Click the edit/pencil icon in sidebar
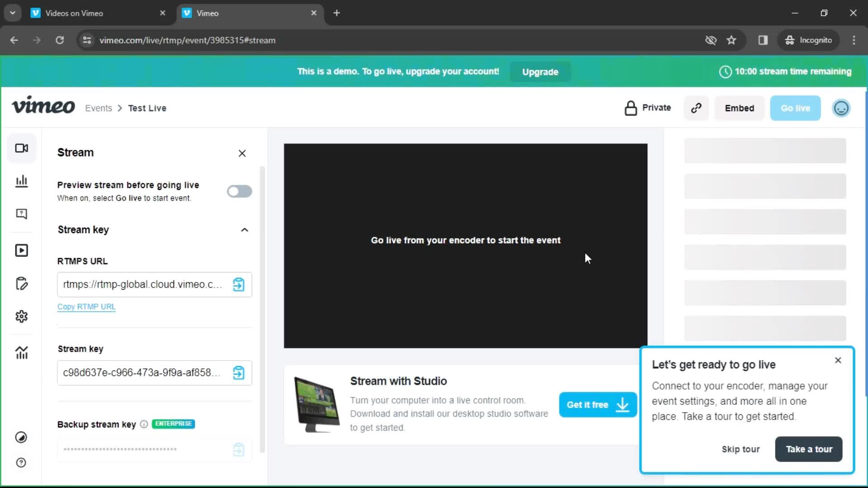Image resolution: width=868 pixels, height=488 pixels. pyautogui.click(x=21, y=284)
